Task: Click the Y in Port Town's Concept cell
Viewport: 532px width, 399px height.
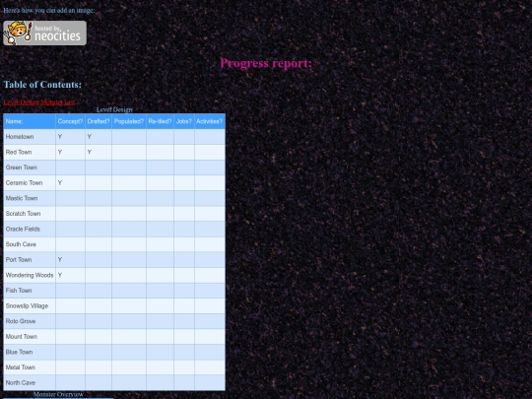Action: point(60,260)
